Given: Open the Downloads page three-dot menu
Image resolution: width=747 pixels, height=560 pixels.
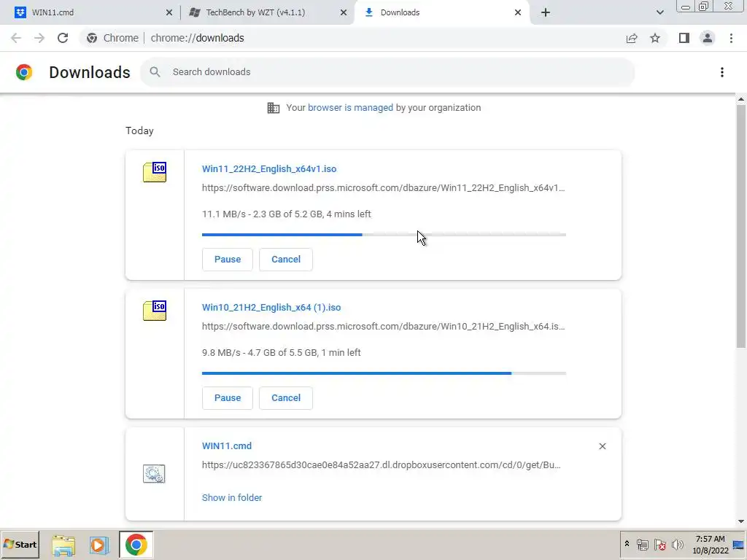Looking at the screenshot, I should coord(722,72).
